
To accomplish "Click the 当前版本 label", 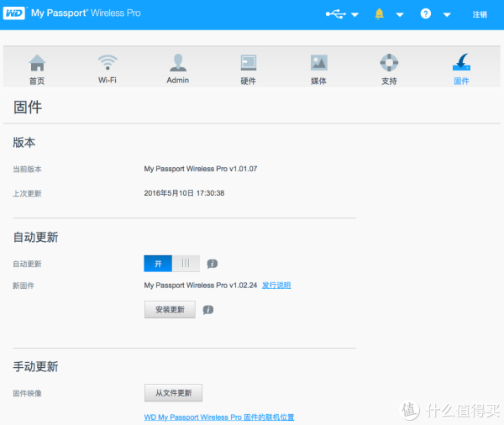I will 28,169.
